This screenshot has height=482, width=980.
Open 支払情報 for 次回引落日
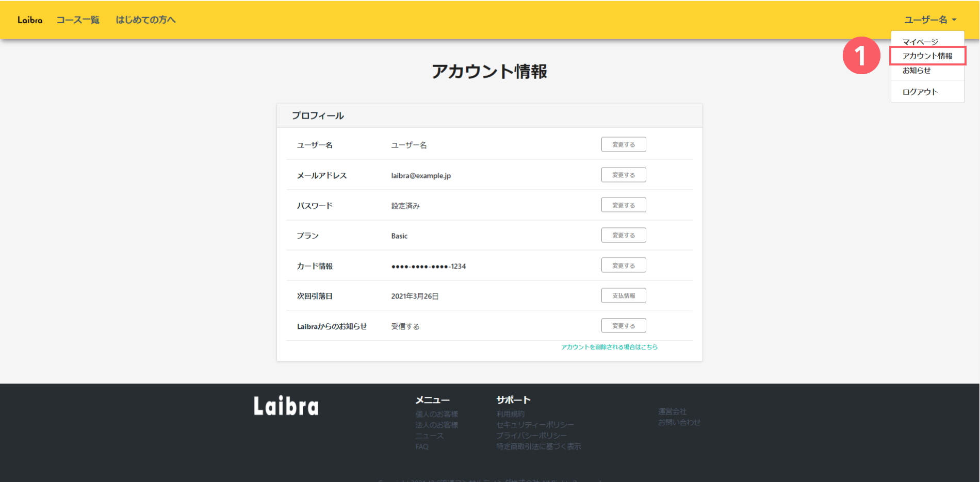click(623, 296)
